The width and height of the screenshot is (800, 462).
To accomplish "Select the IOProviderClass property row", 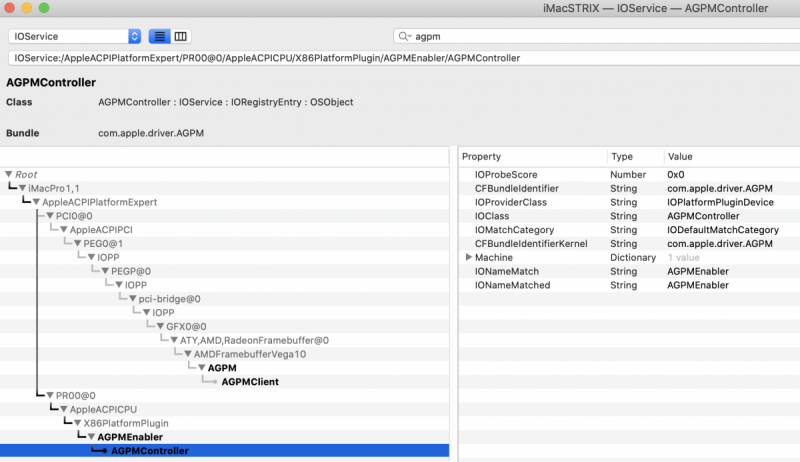I will point(629,202).
